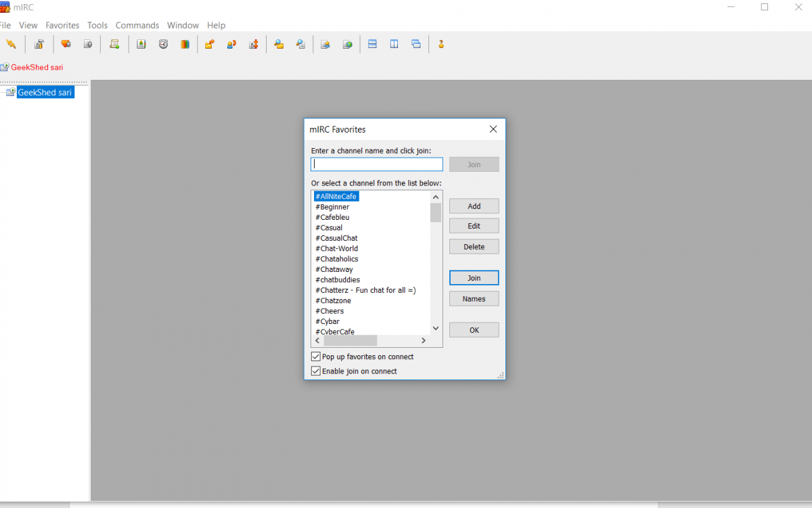This screenshot has width=812, height=508.
Task: Select #Chataway in the channel list
Action: tap(334, 269)
